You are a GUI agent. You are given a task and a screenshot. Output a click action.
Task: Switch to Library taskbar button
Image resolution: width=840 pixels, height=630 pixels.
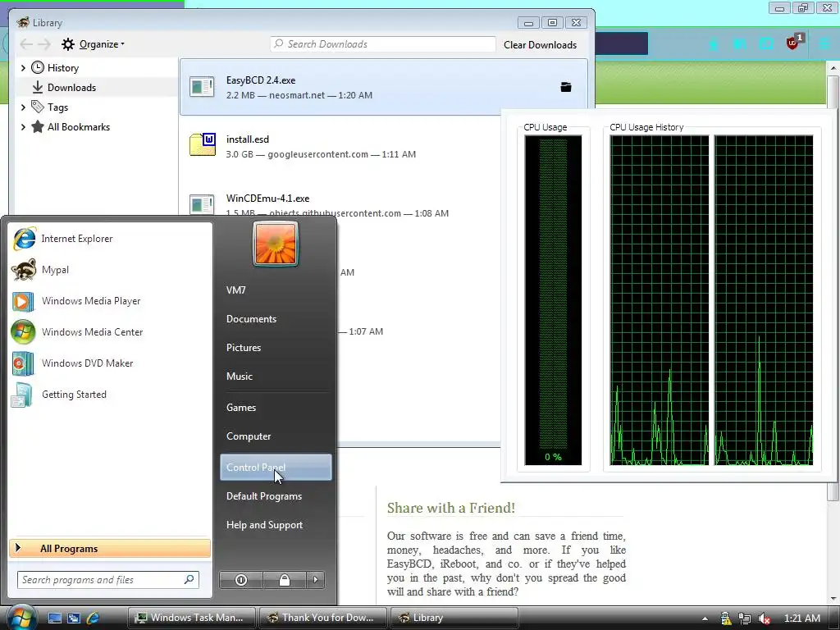(x=454, y=619)
